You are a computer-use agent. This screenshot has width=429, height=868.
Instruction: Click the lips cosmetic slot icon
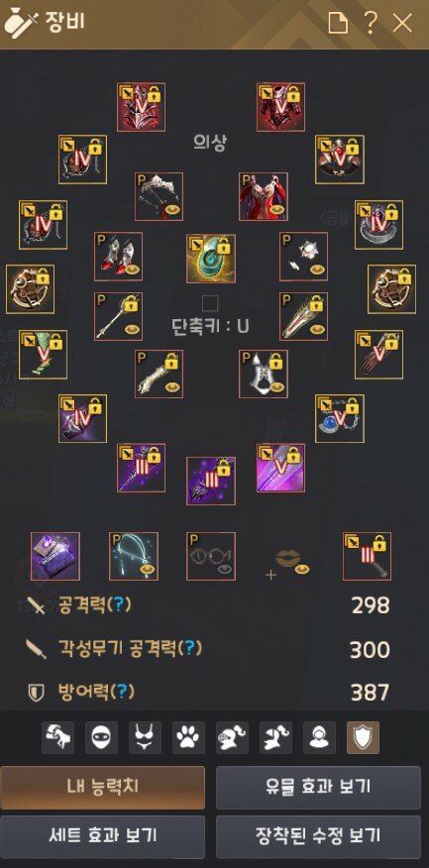pos(288,559)
